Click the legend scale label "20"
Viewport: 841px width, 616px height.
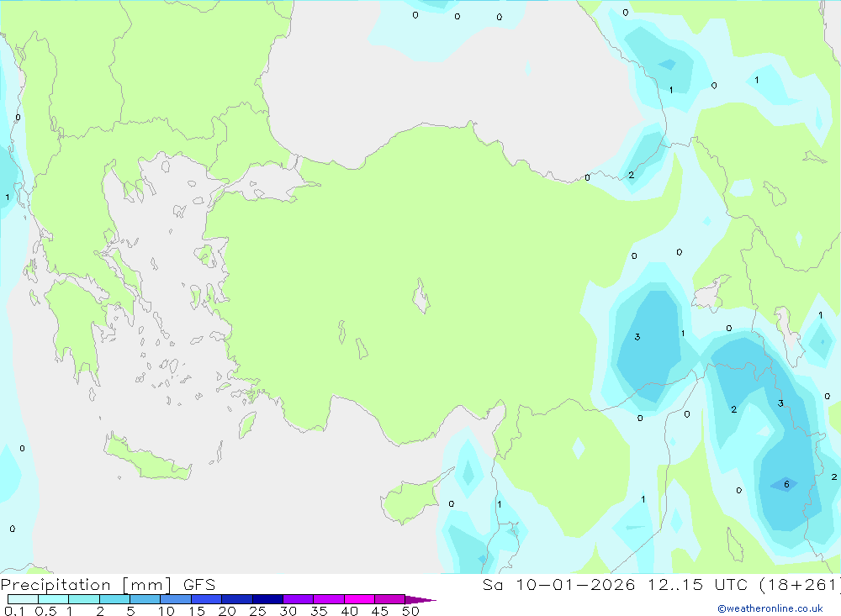227,611
